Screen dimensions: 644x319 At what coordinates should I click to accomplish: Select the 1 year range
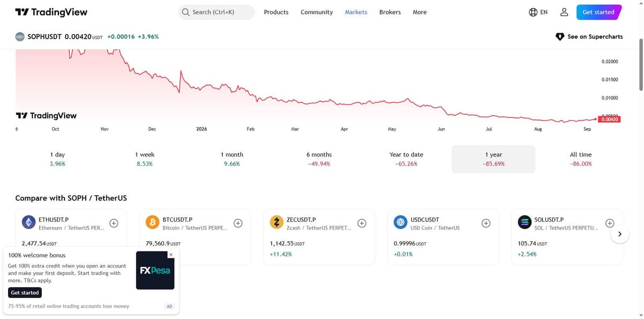[493, 159]
